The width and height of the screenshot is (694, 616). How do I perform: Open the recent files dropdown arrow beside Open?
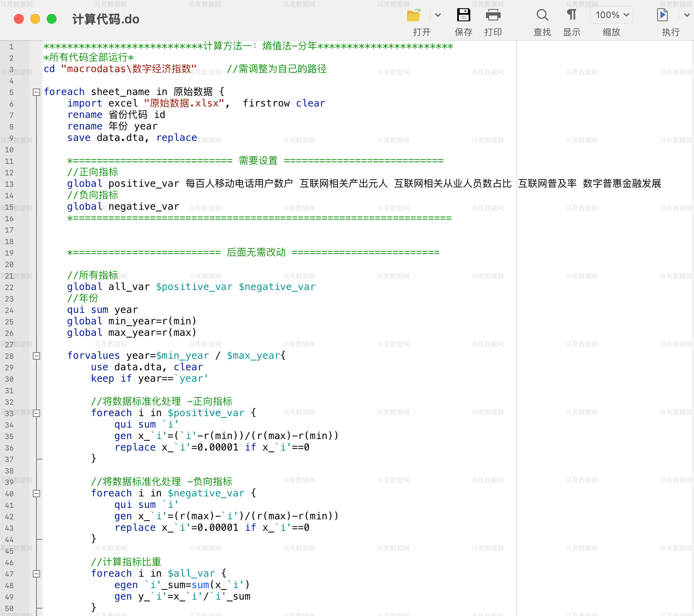pyautogui.click(x=438, y=15)
